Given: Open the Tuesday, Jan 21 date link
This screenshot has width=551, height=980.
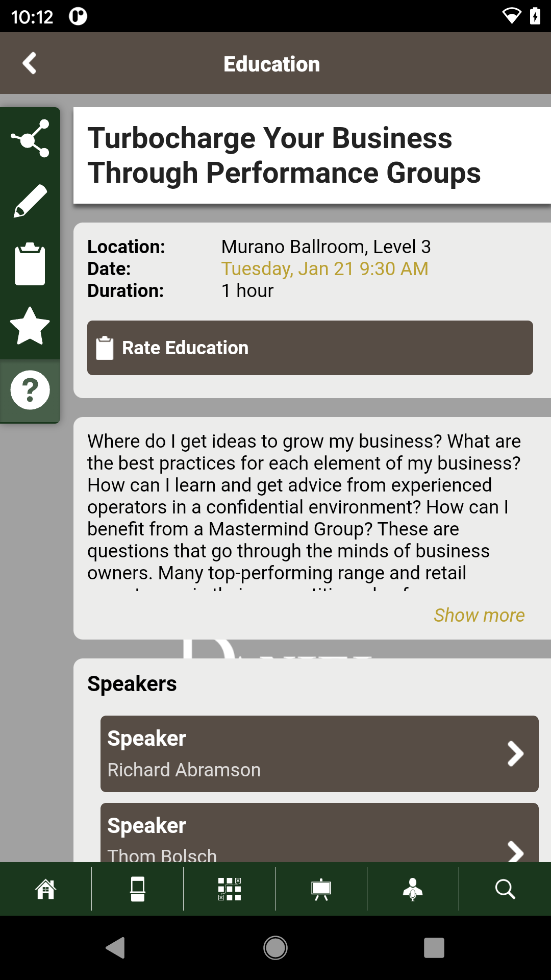Looking at the screenshot, I should coord(324,268).
